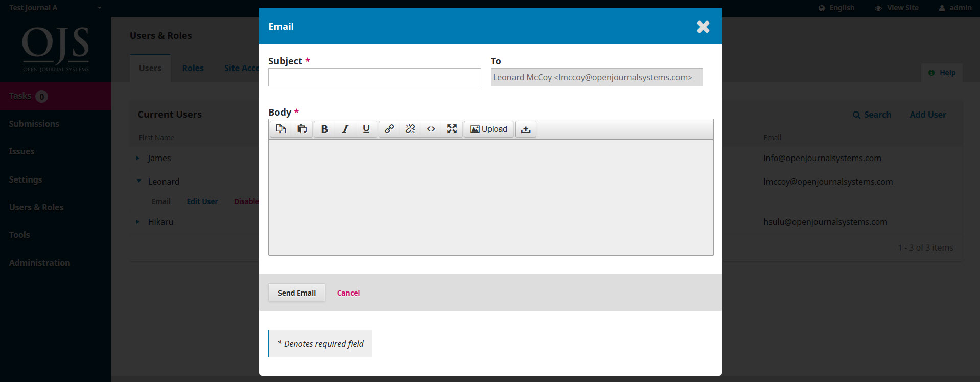Click the First Name column header
This screenshot has height=382, width=980.
pyautogui.click(x=156, y=138)
